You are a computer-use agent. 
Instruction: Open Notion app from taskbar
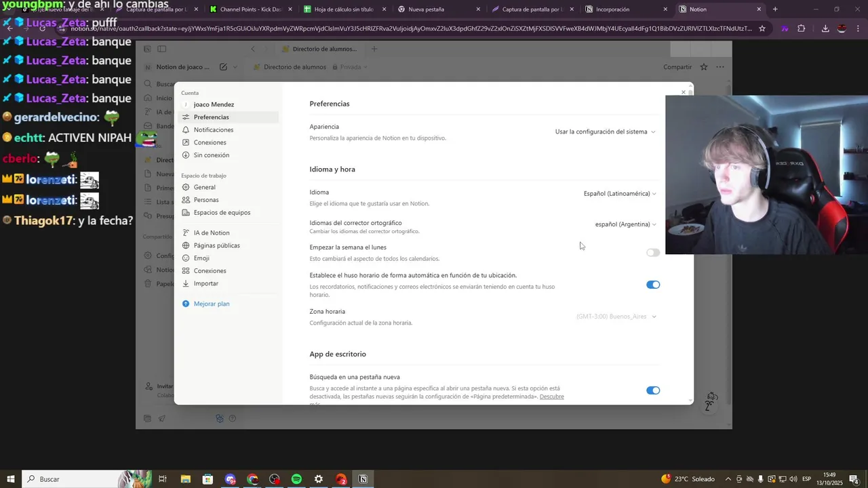point(363,479)
